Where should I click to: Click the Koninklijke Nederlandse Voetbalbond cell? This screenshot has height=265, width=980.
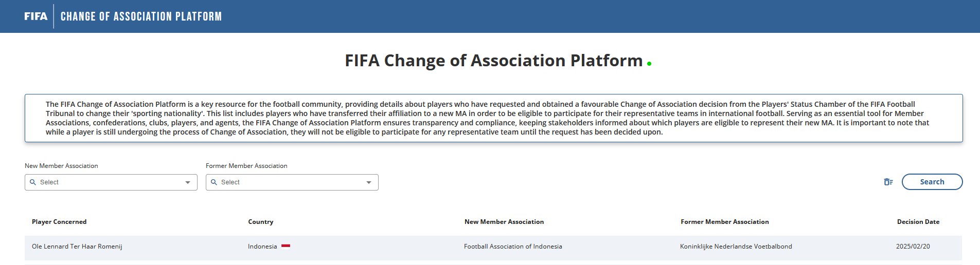(x=736, y=247)
